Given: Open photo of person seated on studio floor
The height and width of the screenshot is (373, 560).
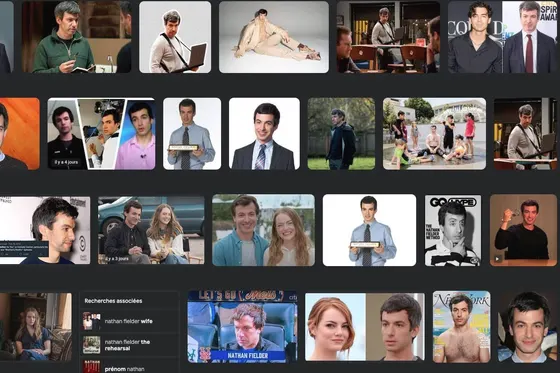Looking at the screenshot, I should point(274,37).
